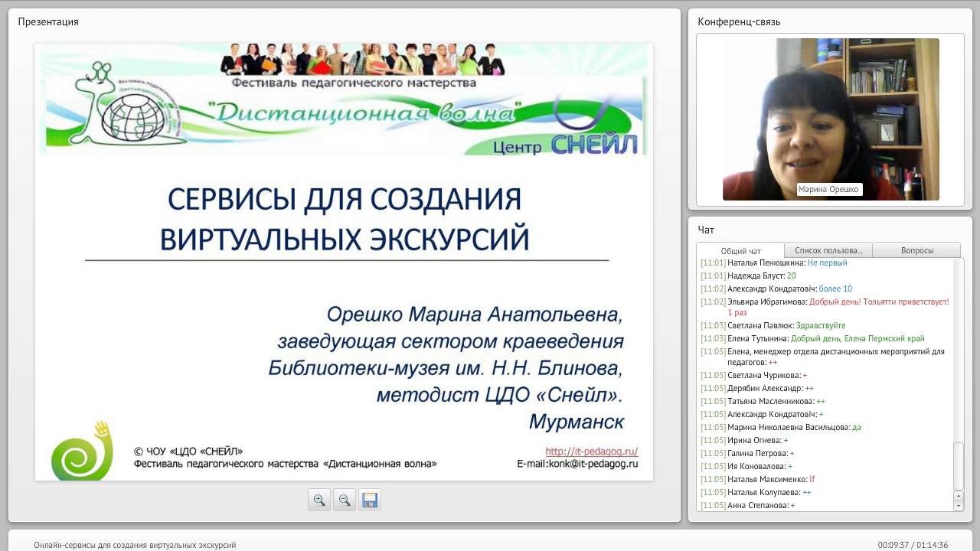Switch to the Общий чат tab

coord(740,250)
